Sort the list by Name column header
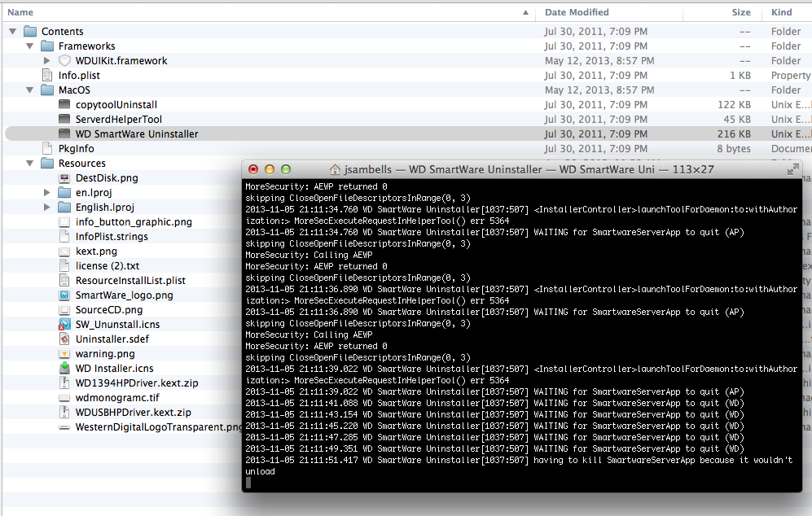812x516 pixels. (20, 12)
